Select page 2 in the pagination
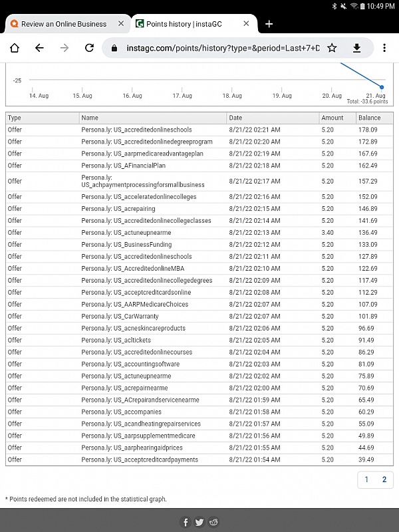This screenshot has height=532, width=399. click(384, 479)
